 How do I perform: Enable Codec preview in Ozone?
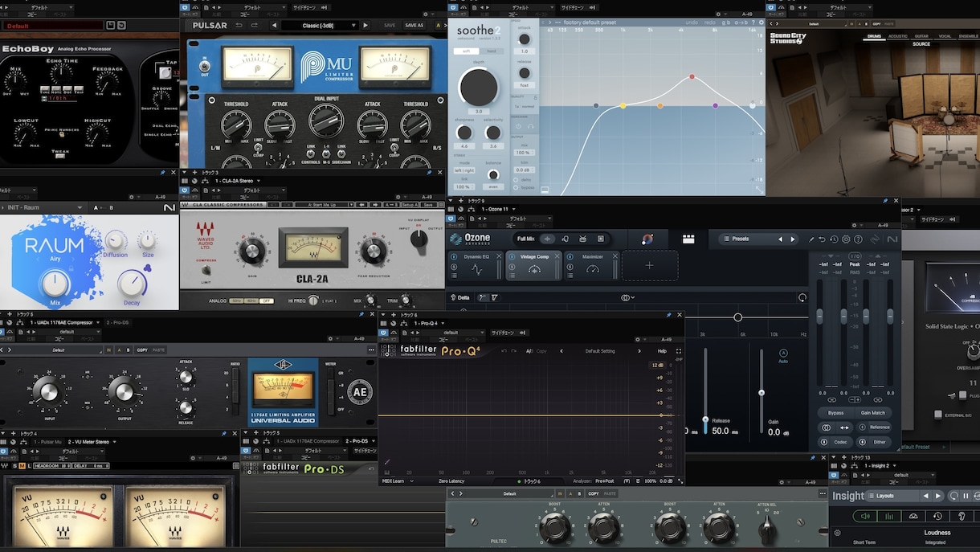(835, 442)
